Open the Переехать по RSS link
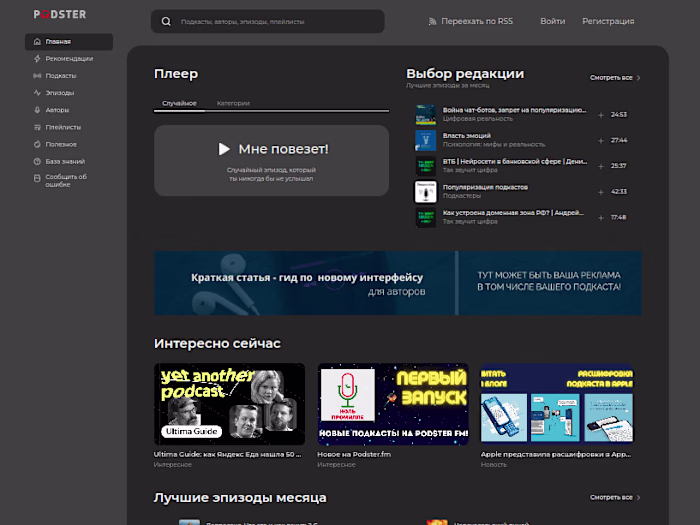This screenshot has height=525, width=700. pyautogui.click(x=477, y=21)
